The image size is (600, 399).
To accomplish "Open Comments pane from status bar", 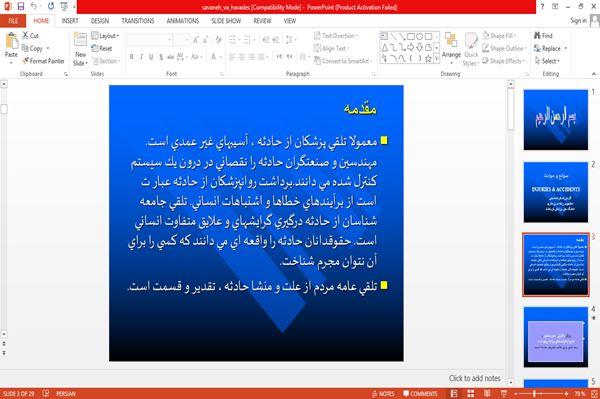I will point(420,394).
